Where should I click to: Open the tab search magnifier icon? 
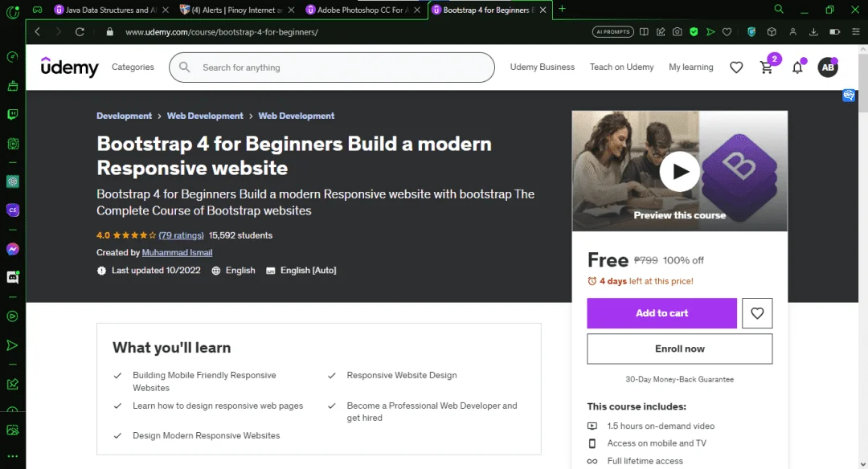point(778,10)
